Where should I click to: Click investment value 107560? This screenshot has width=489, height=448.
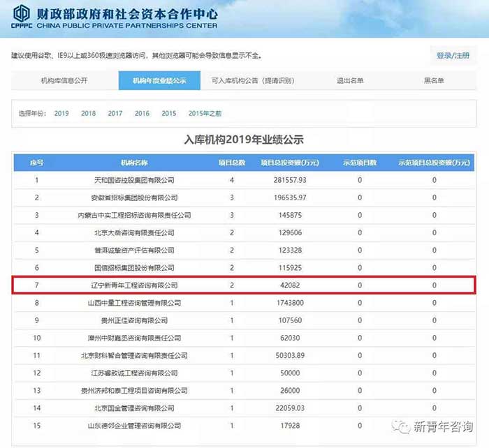[x=290, y=320]
